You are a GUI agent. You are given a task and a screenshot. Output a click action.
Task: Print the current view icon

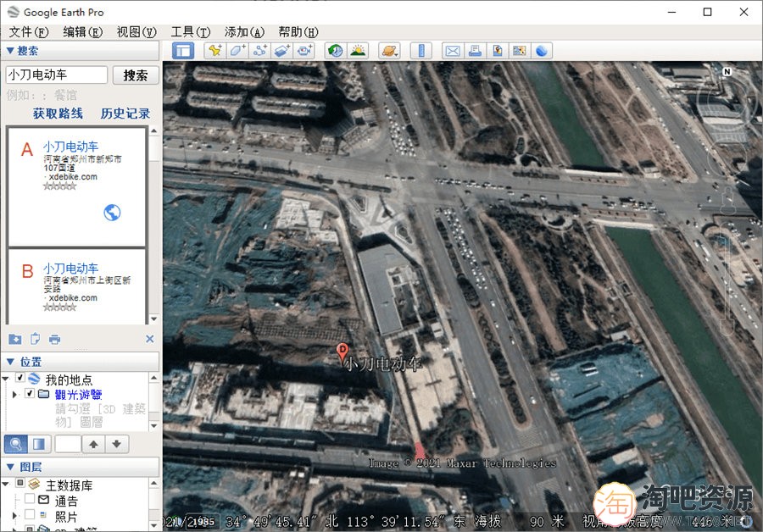pos(475,51)
